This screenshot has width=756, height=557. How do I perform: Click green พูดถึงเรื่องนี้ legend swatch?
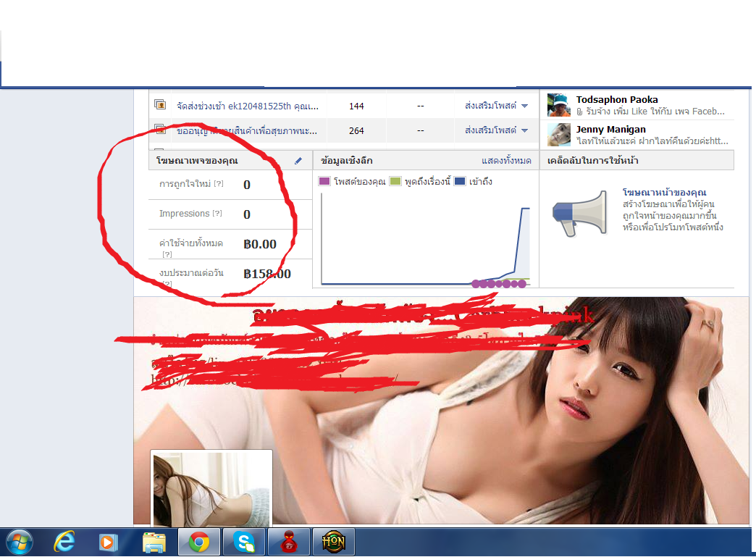coord(395,181)
